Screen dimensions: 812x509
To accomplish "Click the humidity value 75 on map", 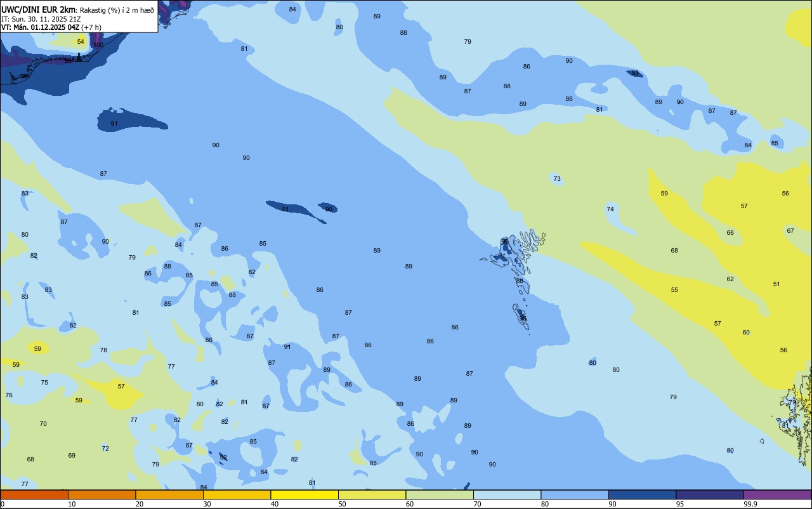I will point(44,383).
